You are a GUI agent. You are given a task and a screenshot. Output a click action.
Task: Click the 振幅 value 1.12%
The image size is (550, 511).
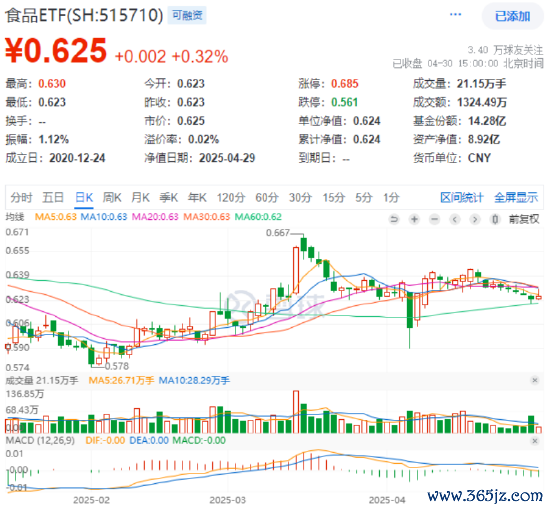click(54, 140)
